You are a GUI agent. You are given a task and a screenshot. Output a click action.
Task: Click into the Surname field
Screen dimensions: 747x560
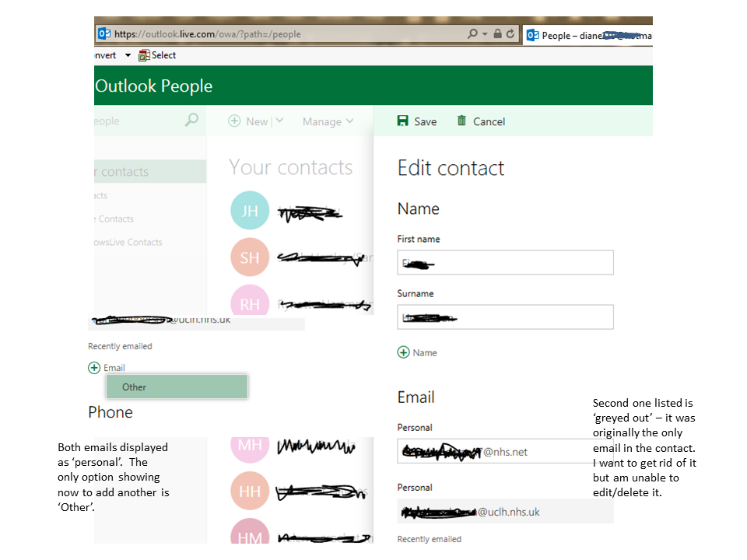tap(506, 317)
